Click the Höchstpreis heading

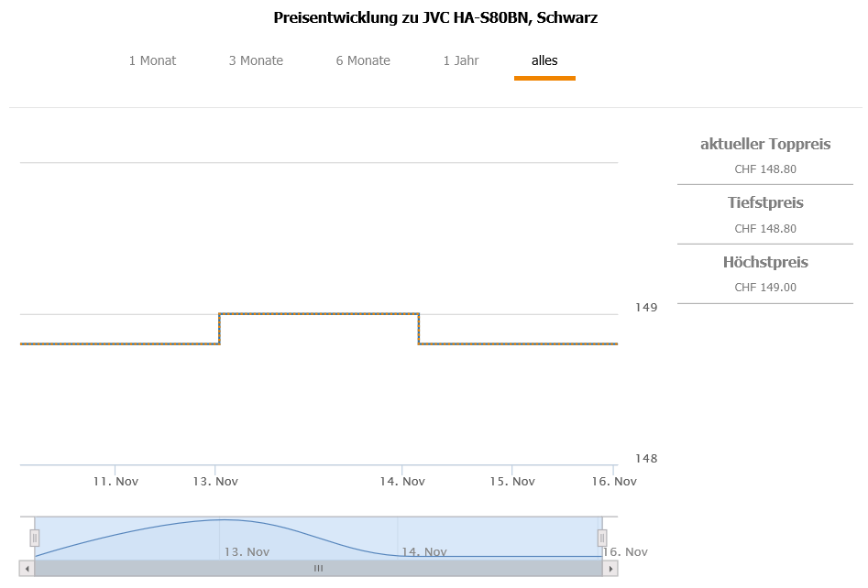pyautogui.click(x=765, y=262)
